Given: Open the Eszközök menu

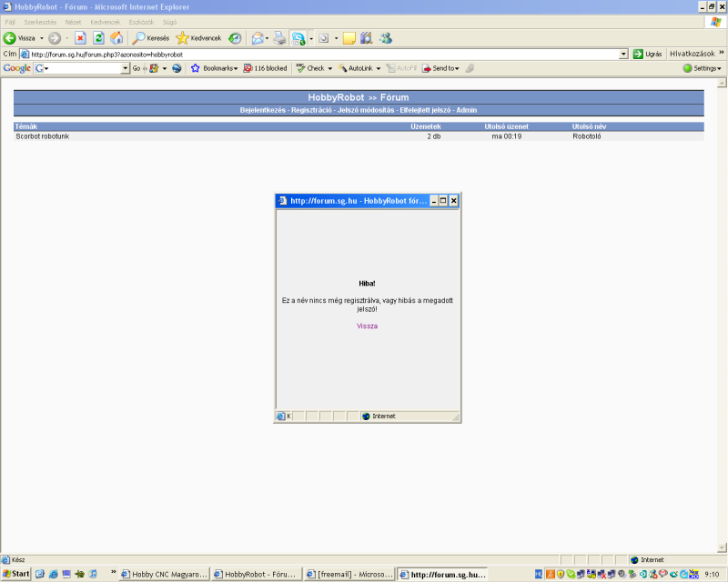Looking at the screenshot, I should (x=141, y=22).
